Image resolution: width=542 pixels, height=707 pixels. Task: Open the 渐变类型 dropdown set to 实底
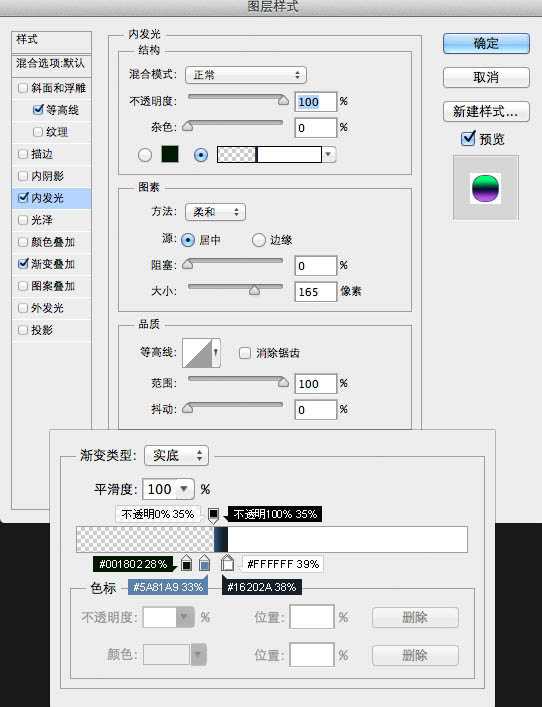pyautogui.click(x=176, y=455)
